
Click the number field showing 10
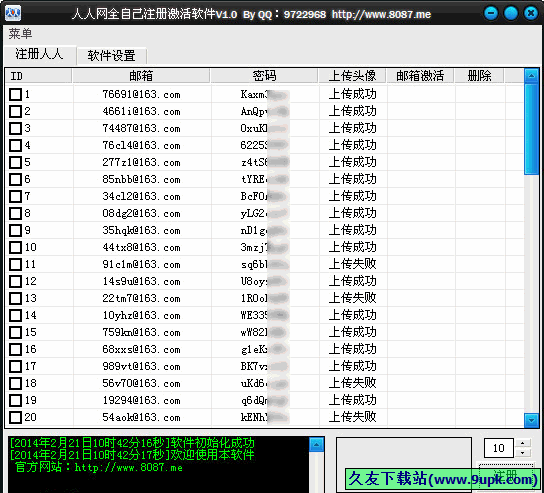(x=499, y=448)
